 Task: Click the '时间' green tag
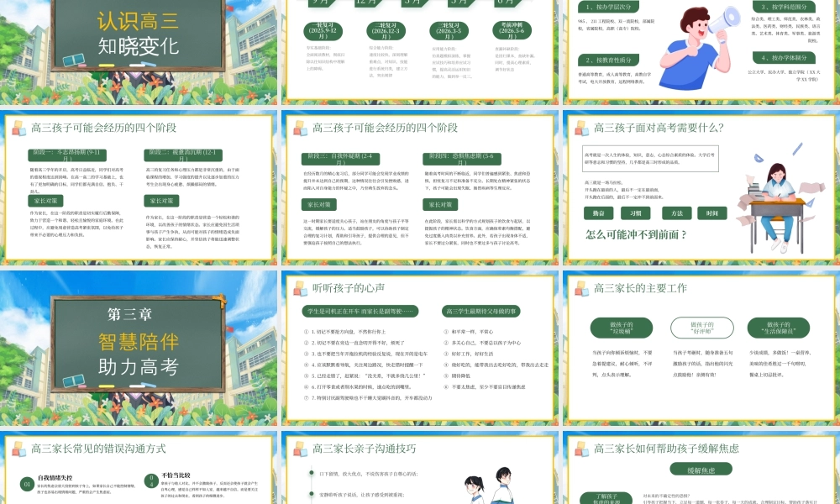click(712, 213)
